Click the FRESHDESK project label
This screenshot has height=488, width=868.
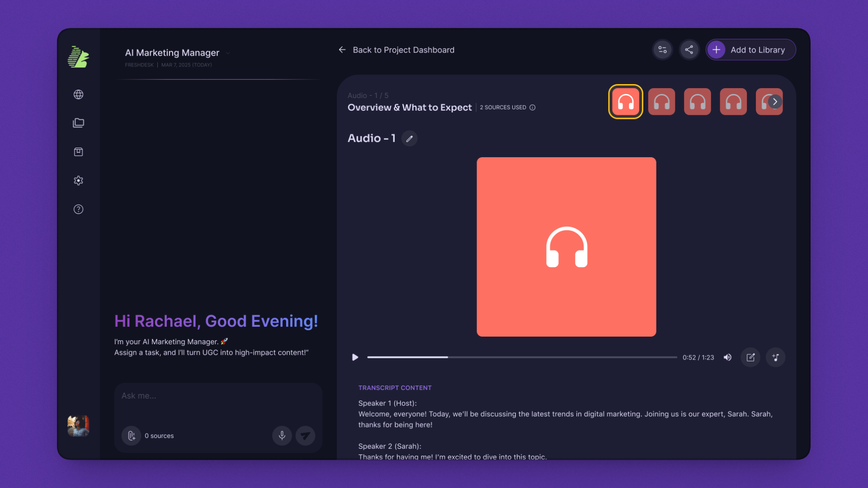coord(139,65)
